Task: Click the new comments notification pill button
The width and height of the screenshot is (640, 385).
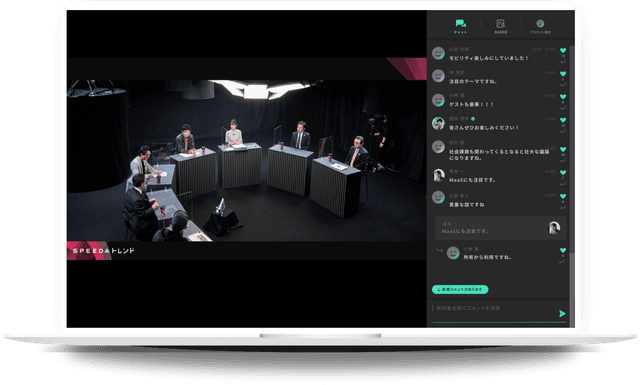Action: pos(460,289)
